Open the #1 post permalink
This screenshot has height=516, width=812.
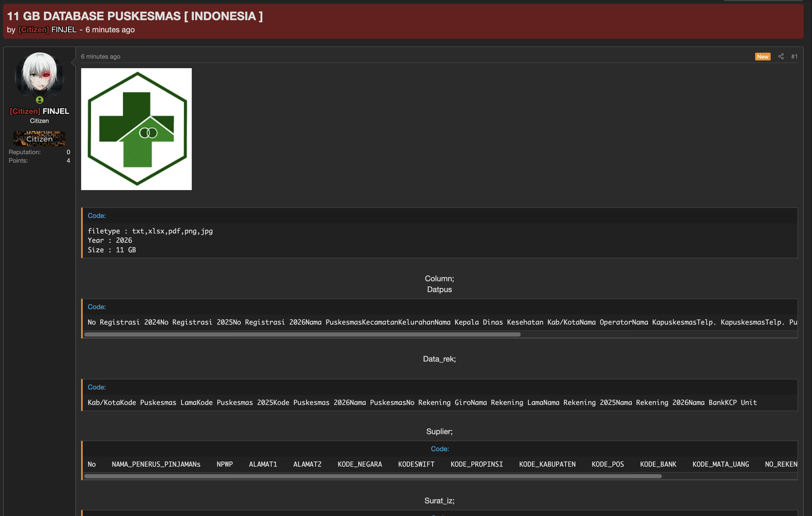pyautogui.click(x=794, y=56)
